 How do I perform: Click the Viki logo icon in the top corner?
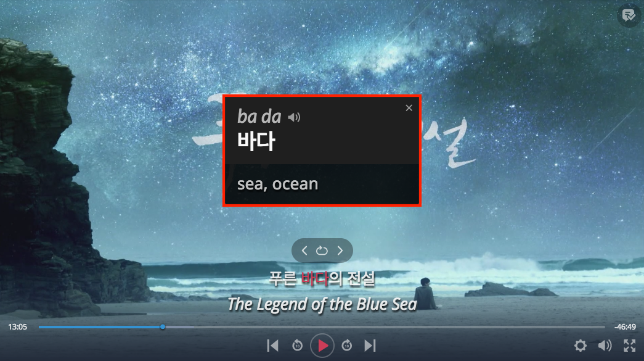[629, 16]
